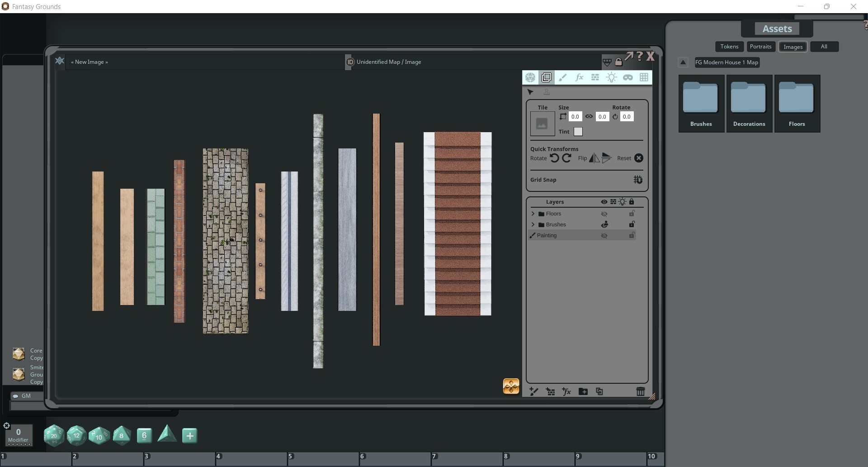This screenshot has height=467, width=868.
Task: Open the Tint color swatch
Action: click(578, 132)
